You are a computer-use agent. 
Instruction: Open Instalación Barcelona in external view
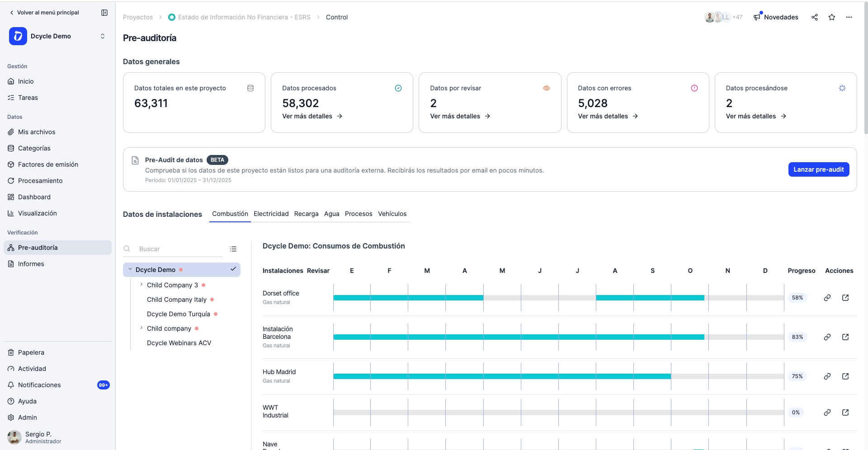tap(845, 337)
